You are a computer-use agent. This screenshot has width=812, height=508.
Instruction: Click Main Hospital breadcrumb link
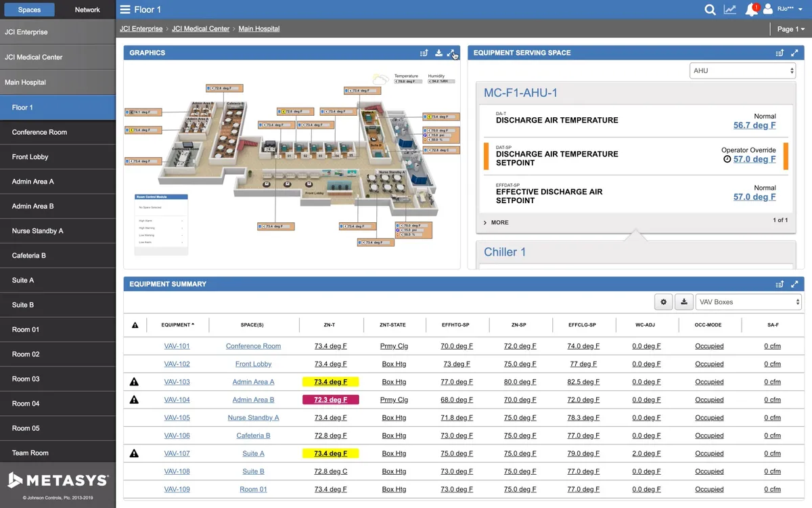(258, 29)
